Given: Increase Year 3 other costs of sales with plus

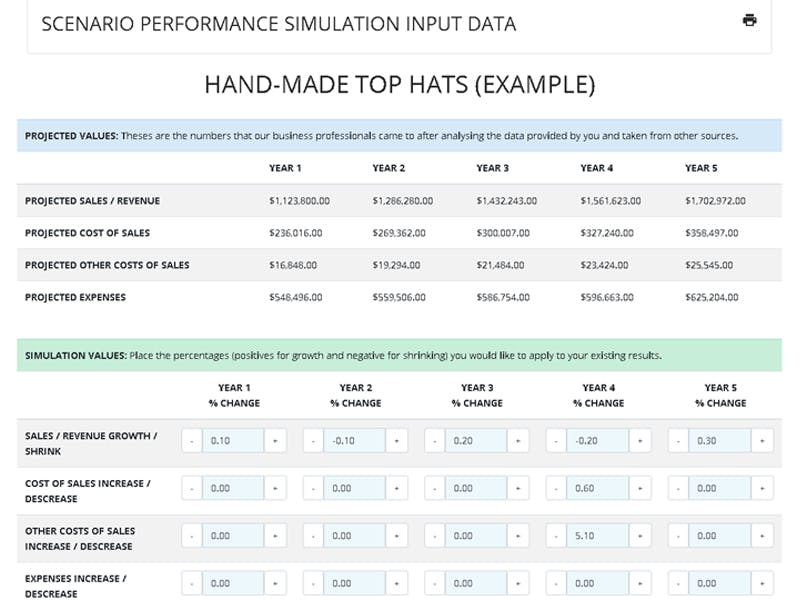Looking at the screenshot, I should pos(518,536).
